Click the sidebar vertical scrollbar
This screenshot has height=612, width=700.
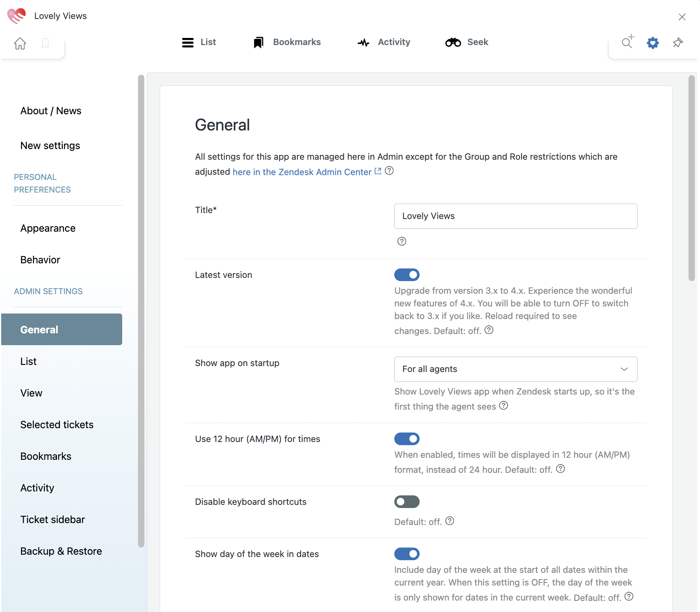141,311
